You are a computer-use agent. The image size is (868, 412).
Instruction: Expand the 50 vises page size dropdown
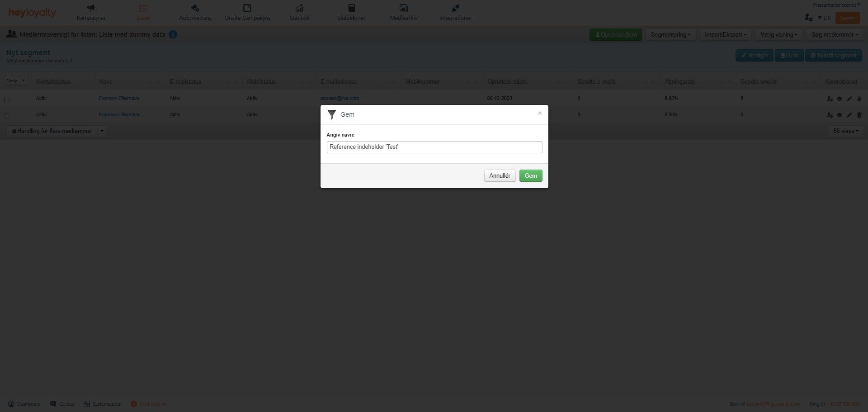(x=845, y=131)
